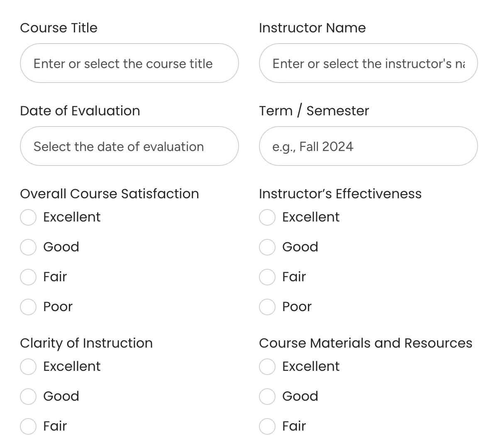Click the Term / Semester field

click(x=368, y=146)
